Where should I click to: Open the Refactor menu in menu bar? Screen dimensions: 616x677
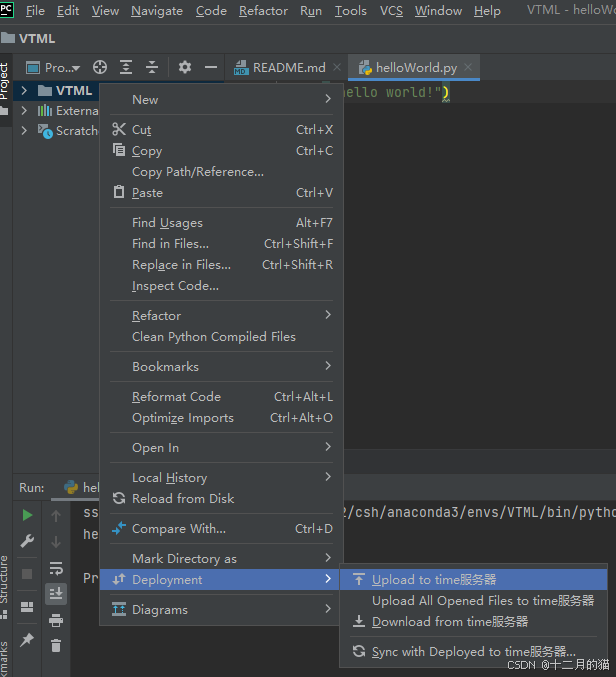coord(263,11)
